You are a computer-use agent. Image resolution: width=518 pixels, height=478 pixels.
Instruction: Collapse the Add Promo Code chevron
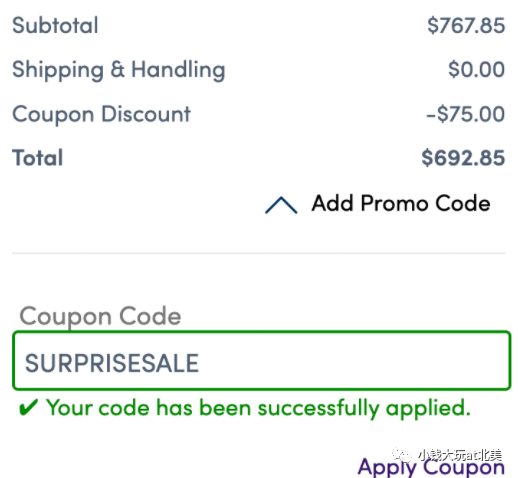281,205
